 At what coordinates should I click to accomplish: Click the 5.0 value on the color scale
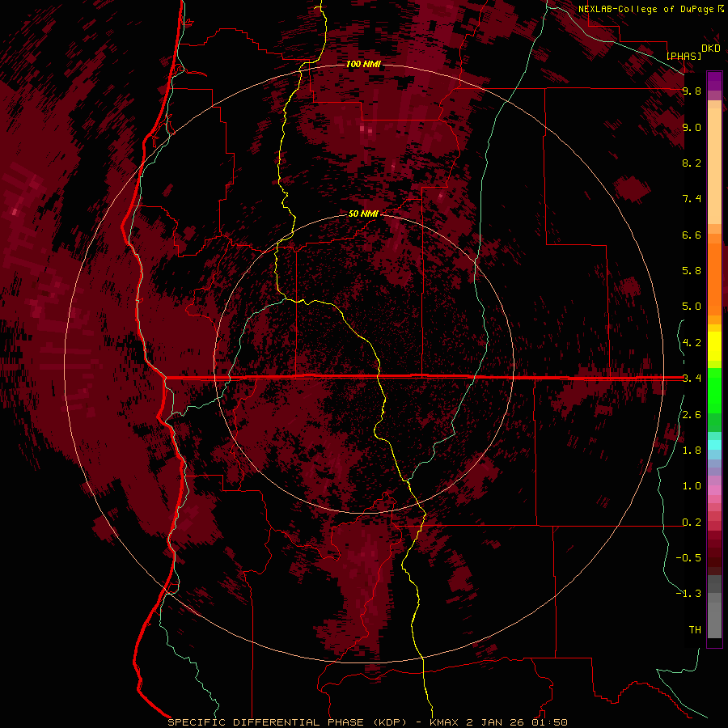pos(692,307)
